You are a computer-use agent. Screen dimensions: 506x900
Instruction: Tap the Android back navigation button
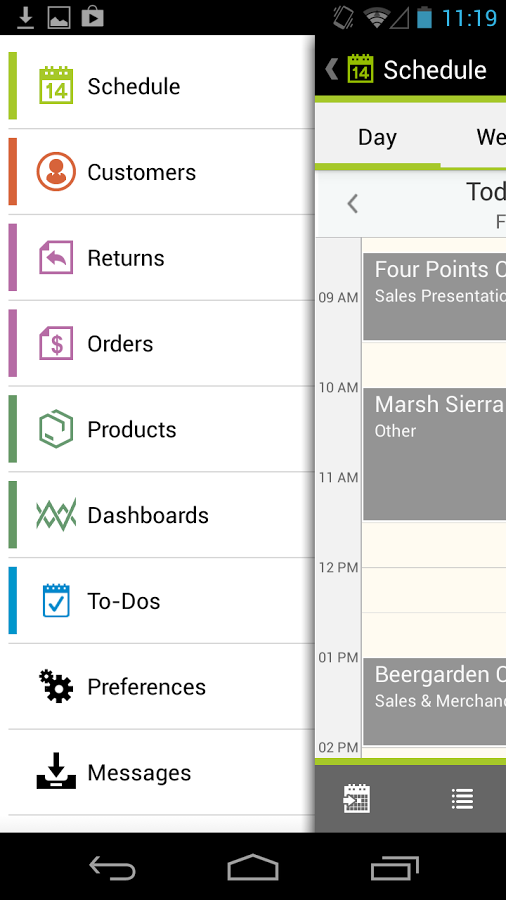click(x=112, y=867)
